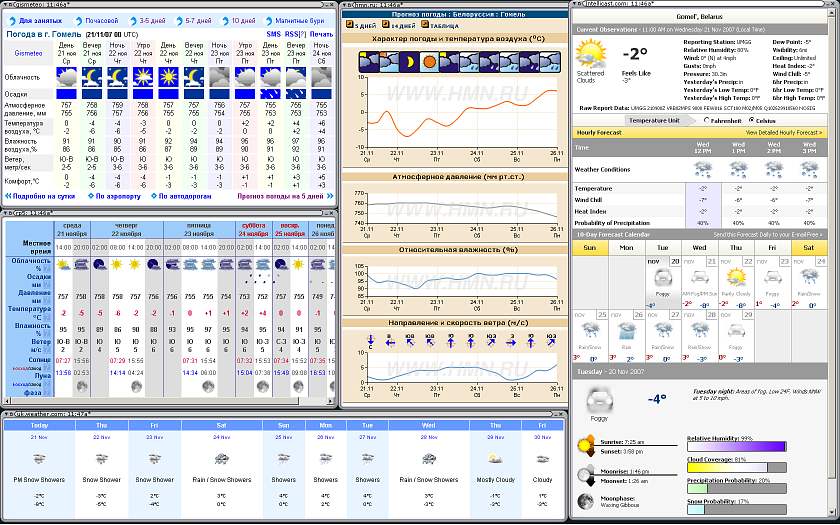Click the Moonphase Waxing Gibbous icon
Screen dimensions: 840x525
click(x=584, y=500)
